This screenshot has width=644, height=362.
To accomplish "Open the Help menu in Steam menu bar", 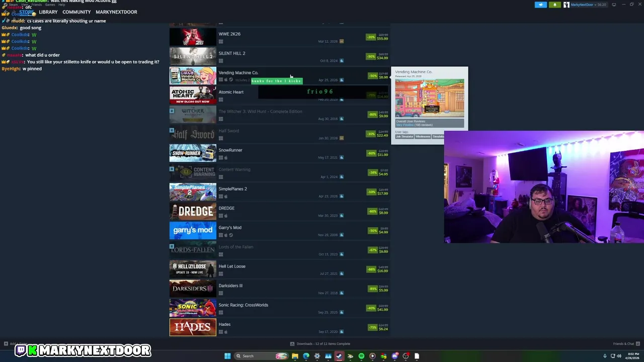I will (x=61, y=5).
